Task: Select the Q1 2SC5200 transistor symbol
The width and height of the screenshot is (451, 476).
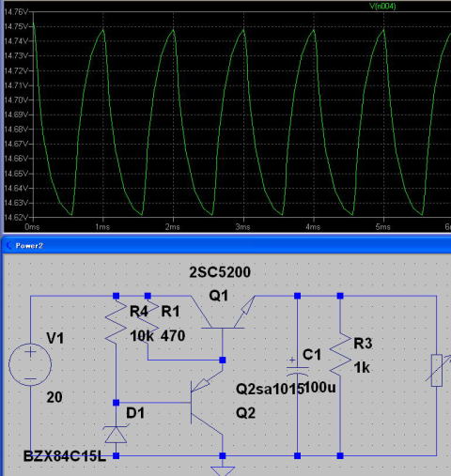Action: click(223, 313)
